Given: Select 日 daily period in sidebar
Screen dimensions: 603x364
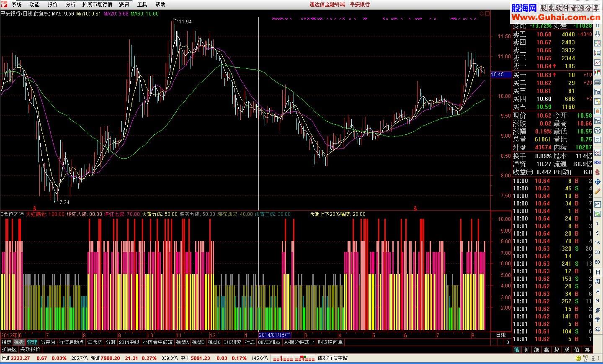Looking at the screenshot, I should 598,272.
